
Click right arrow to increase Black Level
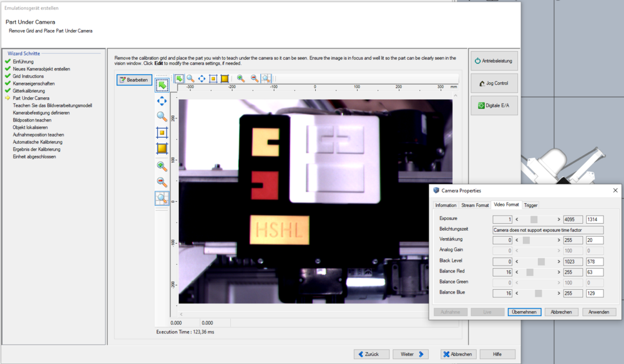pos(559,261)
